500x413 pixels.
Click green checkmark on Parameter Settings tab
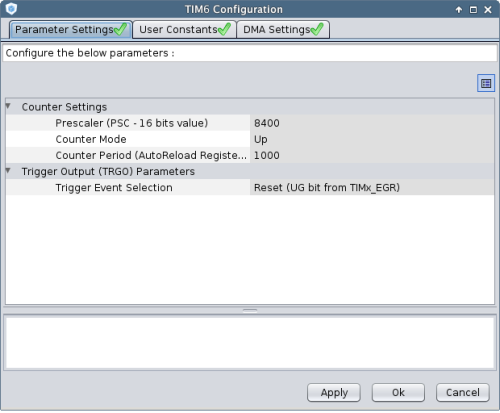[121, 29]
